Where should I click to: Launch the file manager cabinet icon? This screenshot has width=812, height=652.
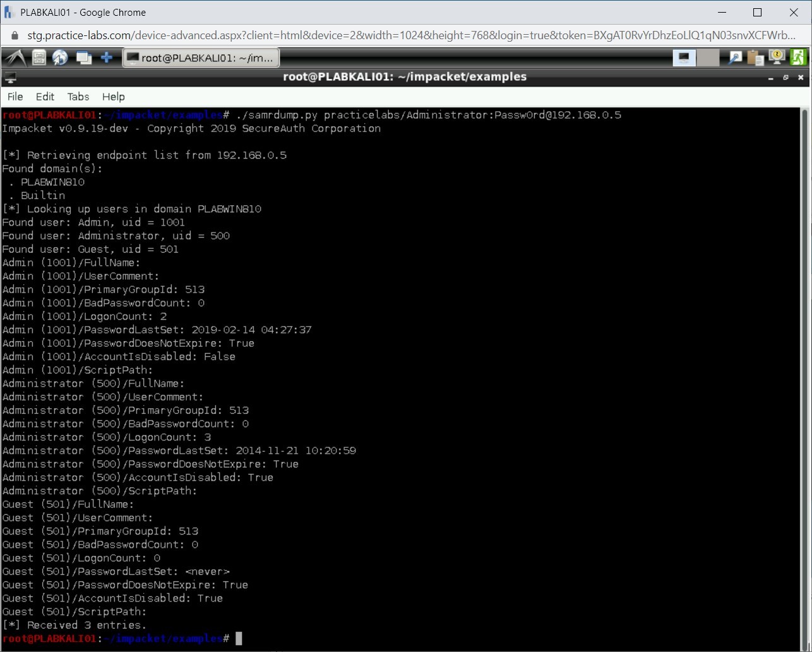coord(39,58)
